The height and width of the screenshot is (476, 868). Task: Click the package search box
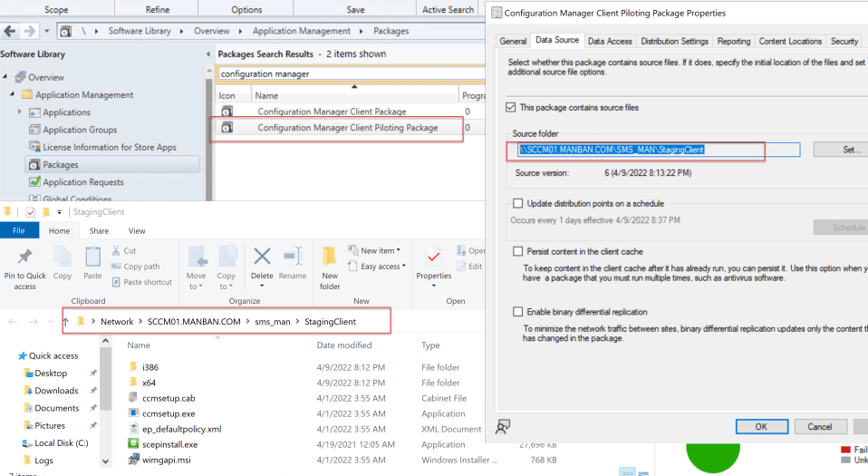[x=352, y=73]
